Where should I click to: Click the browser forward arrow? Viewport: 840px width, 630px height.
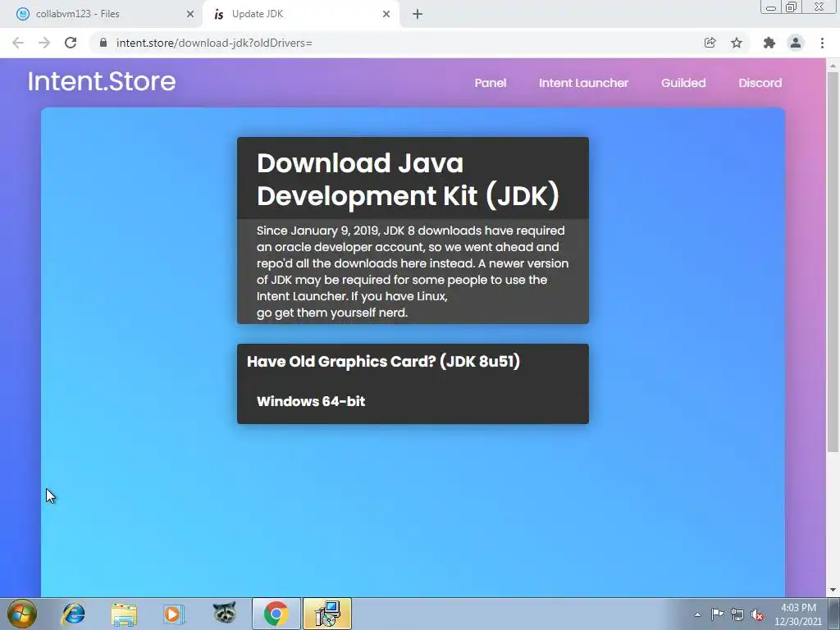coord(44,43)
